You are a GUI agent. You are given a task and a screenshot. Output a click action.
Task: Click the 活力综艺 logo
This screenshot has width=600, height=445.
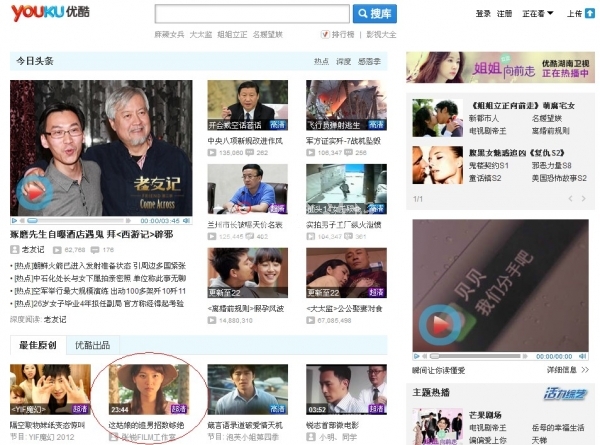click(x=565, y=394)
